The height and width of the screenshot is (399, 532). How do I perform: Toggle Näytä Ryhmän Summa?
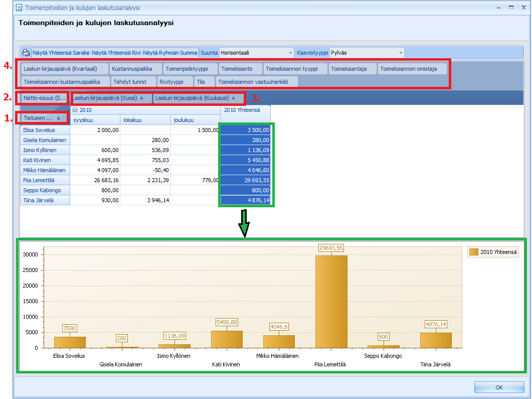coord(170,53)
